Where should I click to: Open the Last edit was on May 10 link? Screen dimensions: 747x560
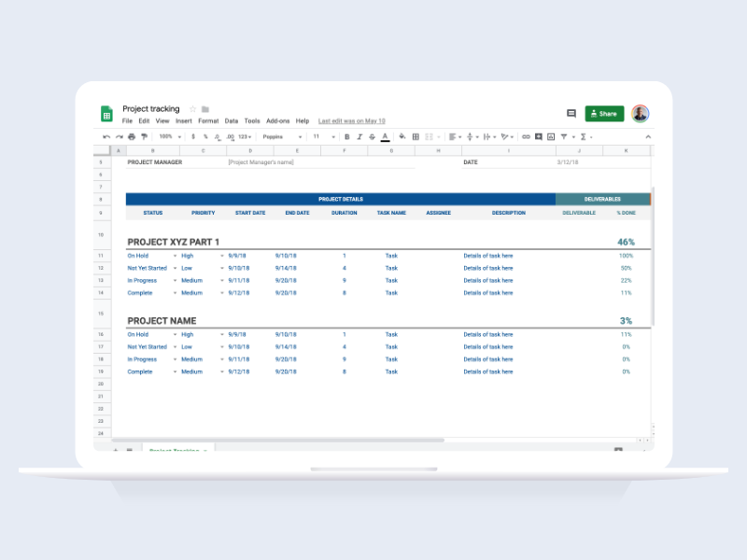tap(350, 120)
